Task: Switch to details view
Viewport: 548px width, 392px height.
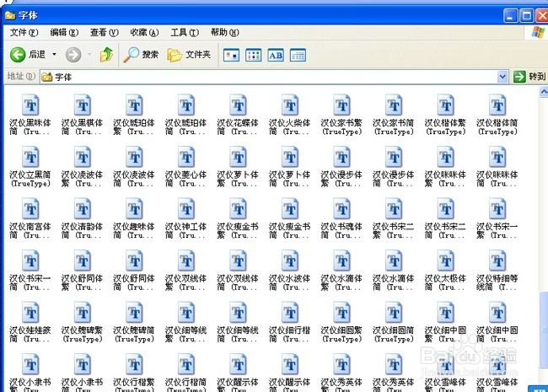Action: (x=298, y=55)
